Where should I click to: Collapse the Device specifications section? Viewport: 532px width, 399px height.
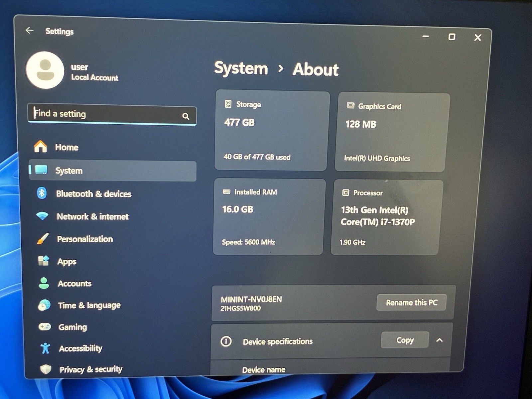(x=439, y=340)
